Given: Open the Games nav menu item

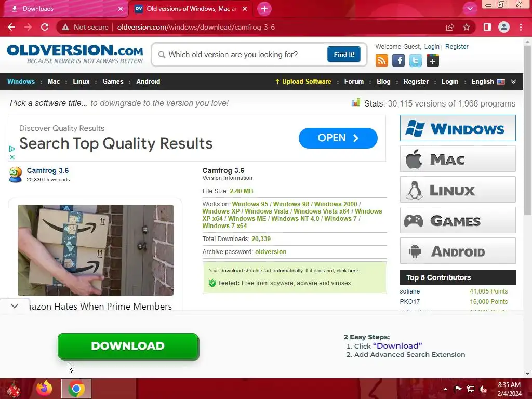Looking at the screenshot, I should click(113, 82).
